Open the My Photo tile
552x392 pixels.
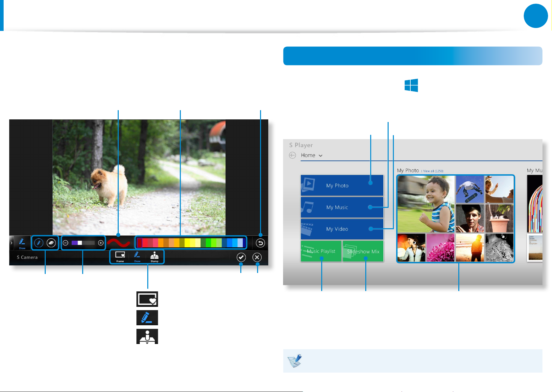342,185
